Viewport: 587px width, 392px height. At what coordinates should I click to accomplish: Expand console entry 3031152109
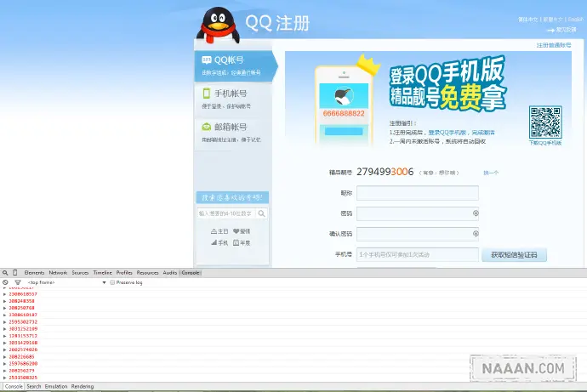(x=4, y=329)
